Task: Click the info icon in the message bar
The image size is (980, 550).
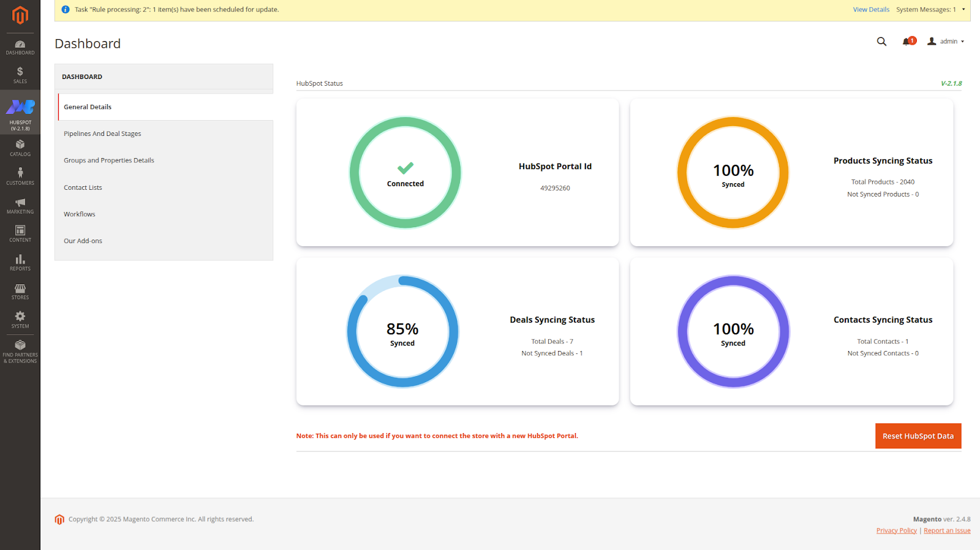Action: tap(66, 9)
